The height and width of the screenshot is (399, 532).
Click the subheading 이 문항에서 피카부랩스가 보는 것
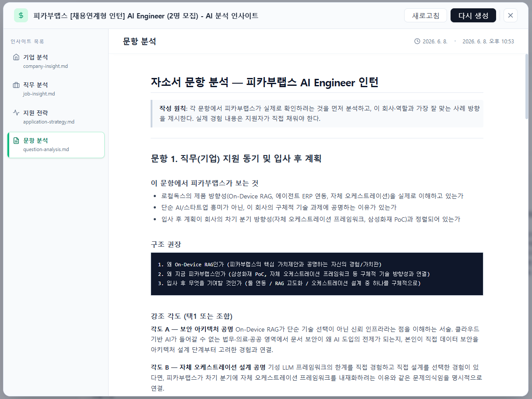tap(204, 183)
